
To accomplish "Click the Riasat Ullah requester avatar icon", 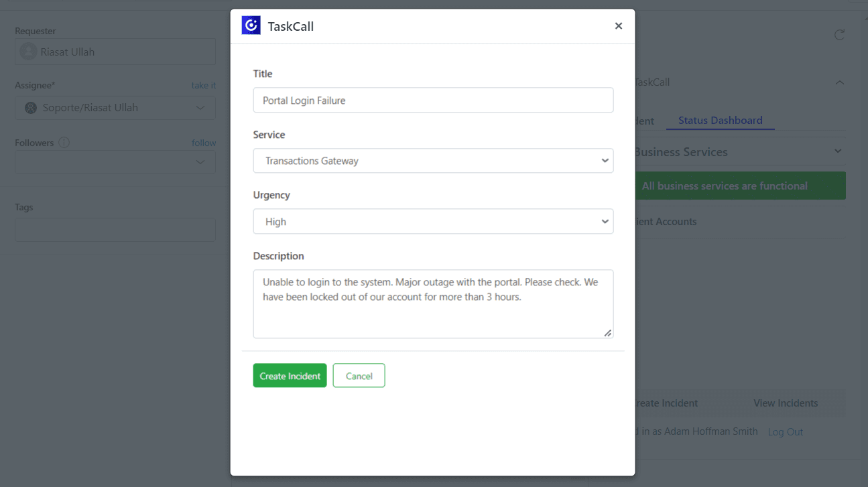I will pyautogui.click(x=28, y=52).
